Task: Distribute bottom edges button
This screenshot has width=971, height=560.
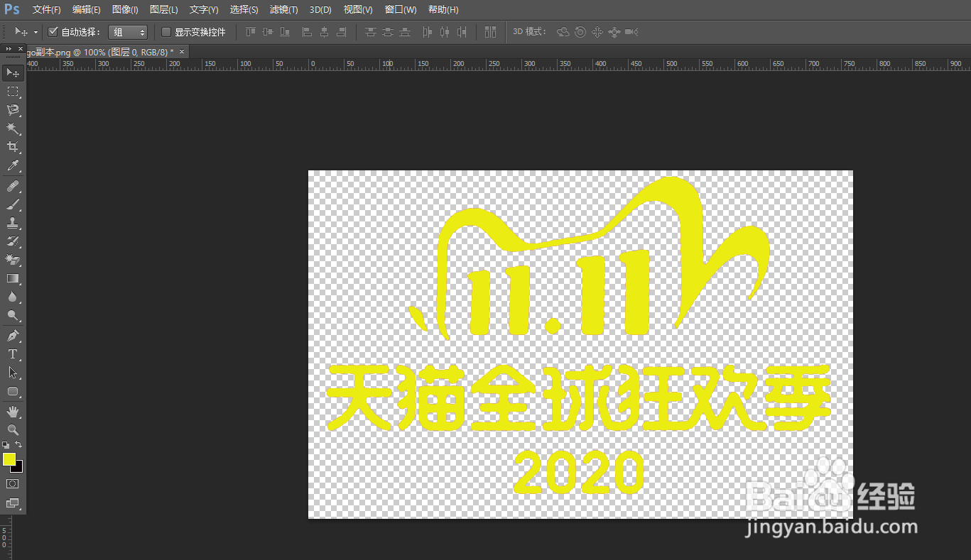Action: (x=405, y=32)
